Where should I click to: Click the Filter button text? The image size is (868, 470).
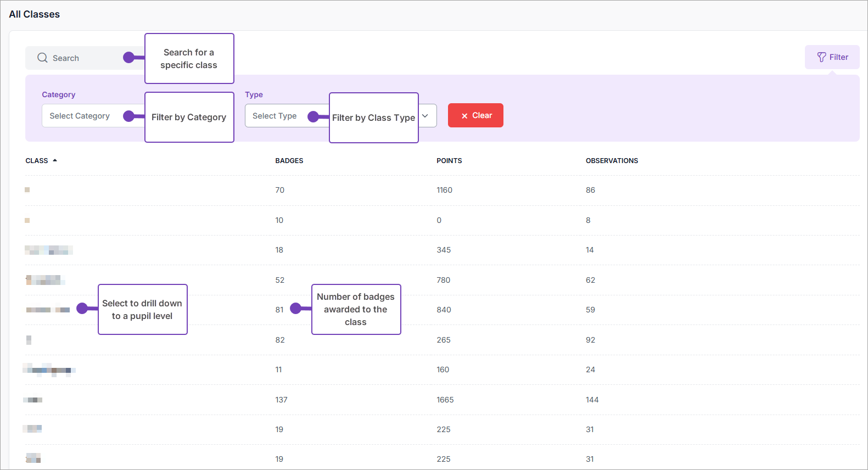tap(838, 57)
